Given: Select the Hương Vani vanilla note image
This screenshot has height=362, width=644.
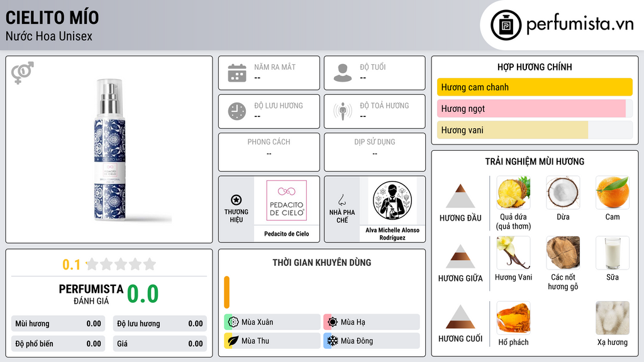Looking at the screenshot, I should [513, 253].
